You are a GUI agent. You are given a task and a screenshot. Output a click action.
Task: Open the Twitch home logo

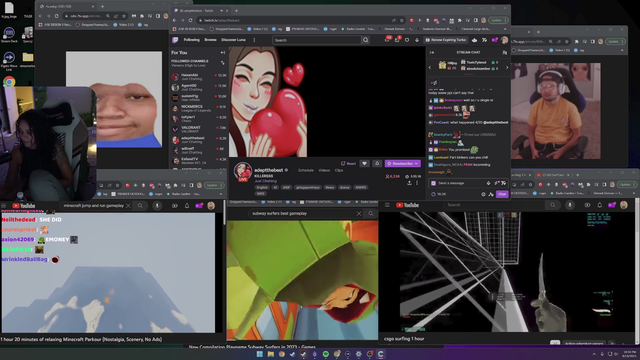175,40
